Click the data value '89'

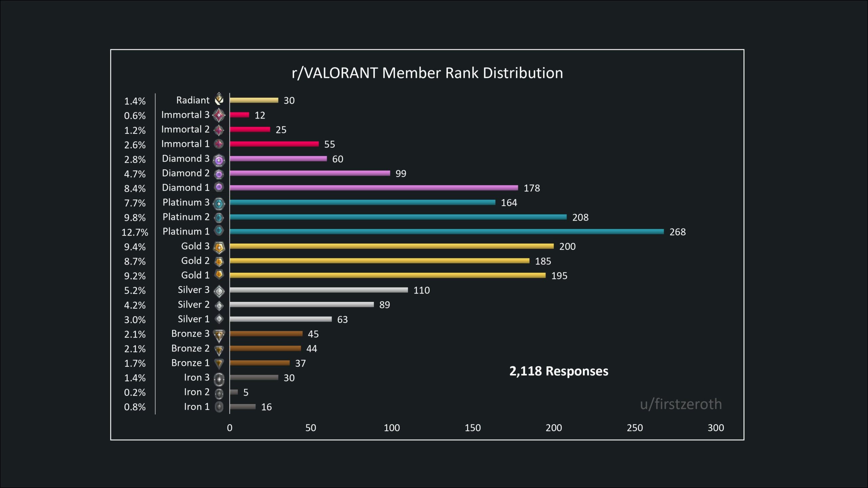point(384,305)
